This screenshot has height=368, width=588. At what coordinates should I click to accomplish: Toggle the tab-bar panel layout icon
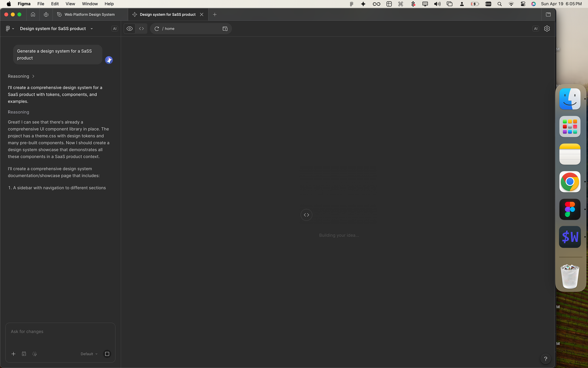[548, 14]
